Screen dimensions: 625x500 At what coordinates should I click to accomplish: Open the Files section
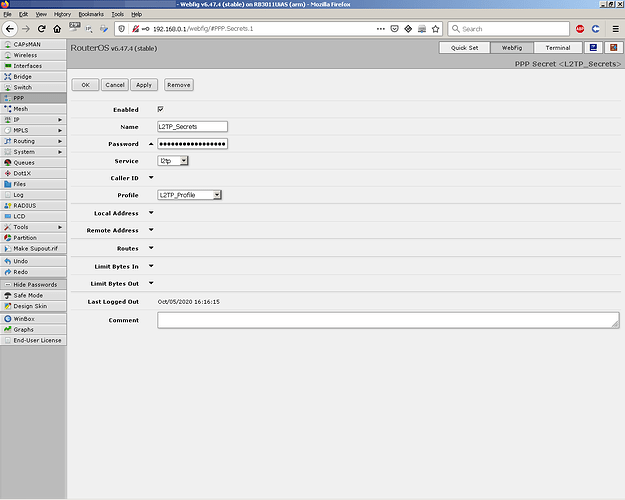point(33,184)
